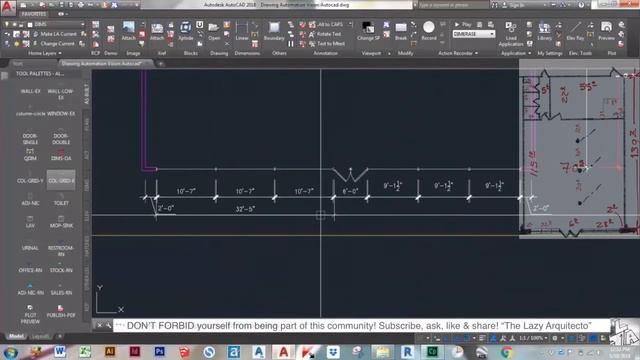The image size is (640, 360).
Task: Open Photoshop from taskbar
Action: click(159, 351)
